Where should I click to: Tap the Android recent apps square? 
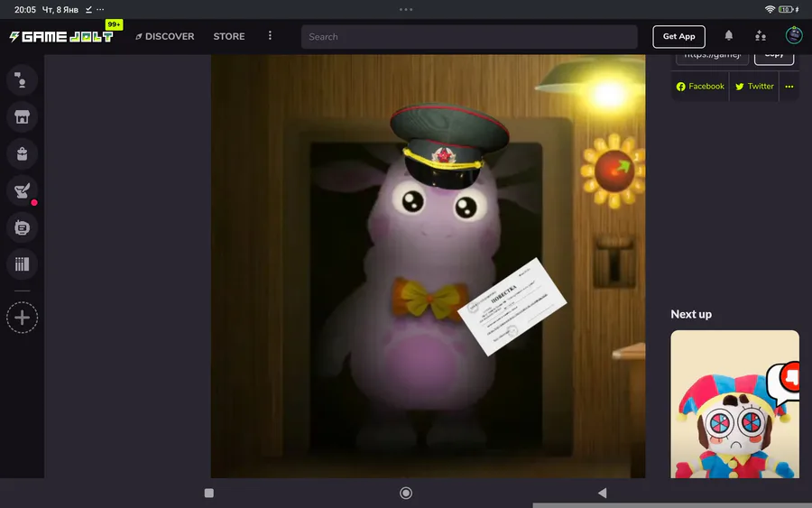pos(209,493)
